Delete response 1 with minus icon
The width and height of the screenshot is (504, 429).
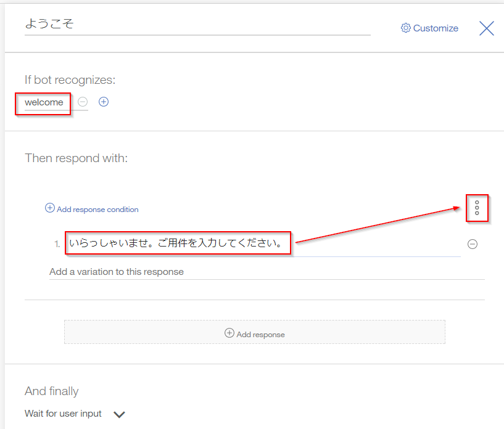(472, 244)
